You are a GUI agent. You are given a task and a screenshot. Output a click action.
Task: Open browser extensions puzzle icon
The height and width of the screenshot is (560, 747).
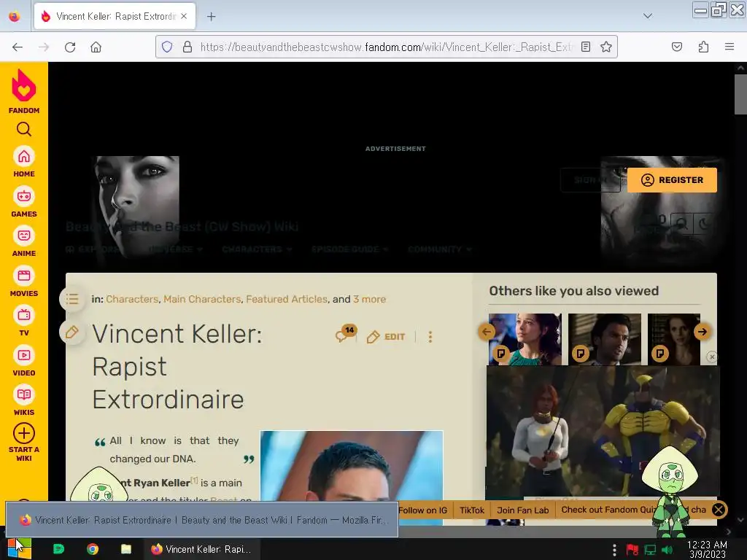click(x=703, y=47)
